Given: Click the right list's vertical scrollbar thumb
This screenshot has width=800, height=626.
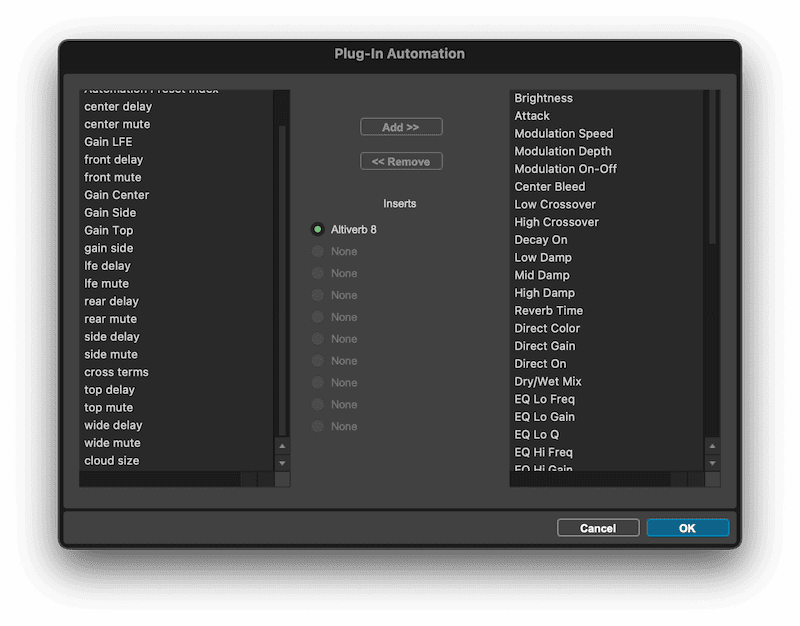Looking at the screenshot, I should (x=712, y=168).
